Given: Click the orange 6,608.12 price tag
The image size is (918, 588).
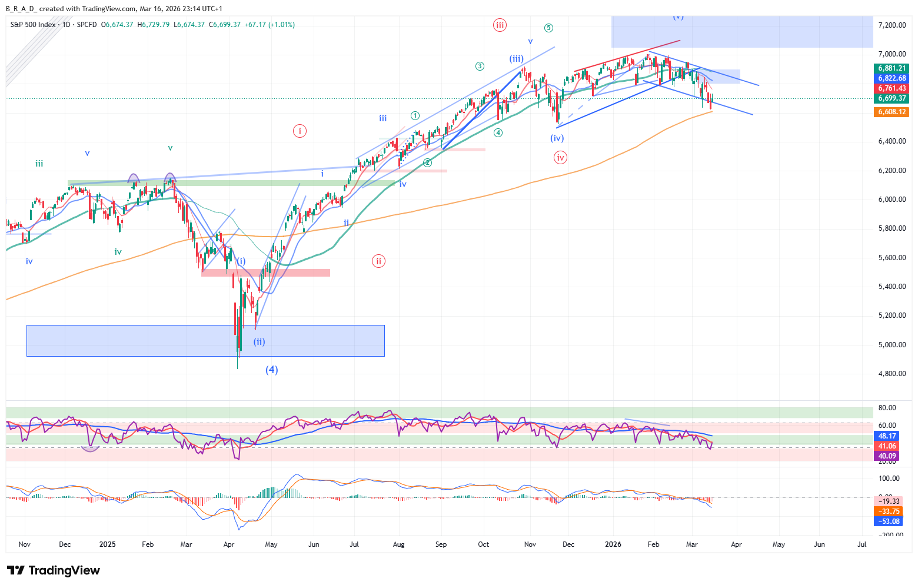Looking at the screenshot, I should (892, 112).
